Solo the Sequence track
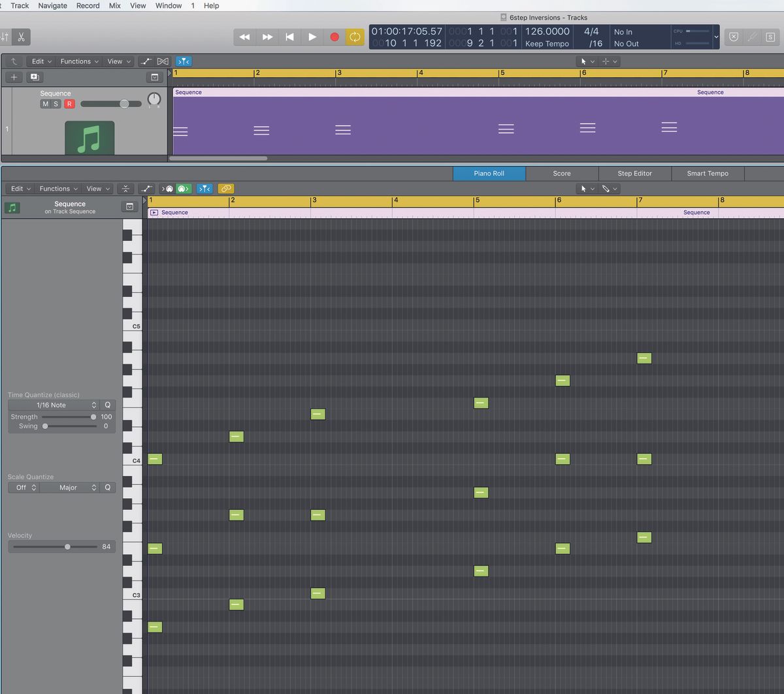The height and width of the screenshot is (694, 784). [56, 103]
